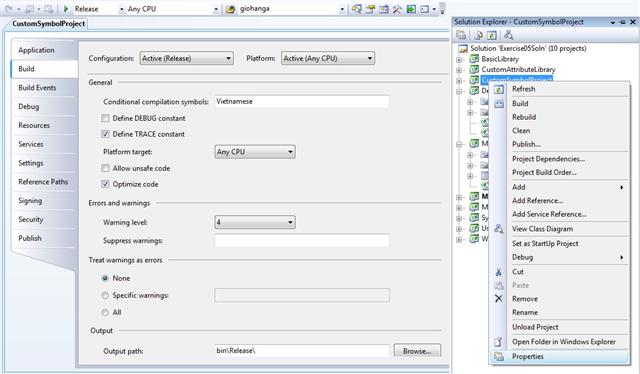Choose Unload Project from the context menu
This screenshot has height=374, width=640.
click(535, 327)
